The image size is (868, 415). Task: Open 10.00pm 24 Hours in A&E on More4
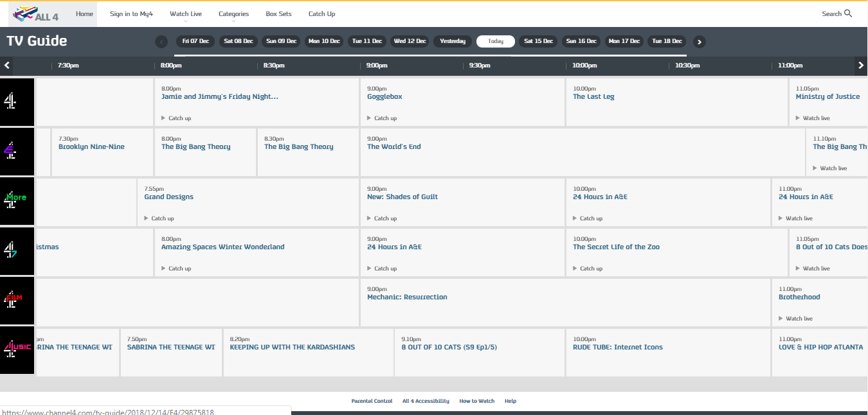[x=600, y=197]
